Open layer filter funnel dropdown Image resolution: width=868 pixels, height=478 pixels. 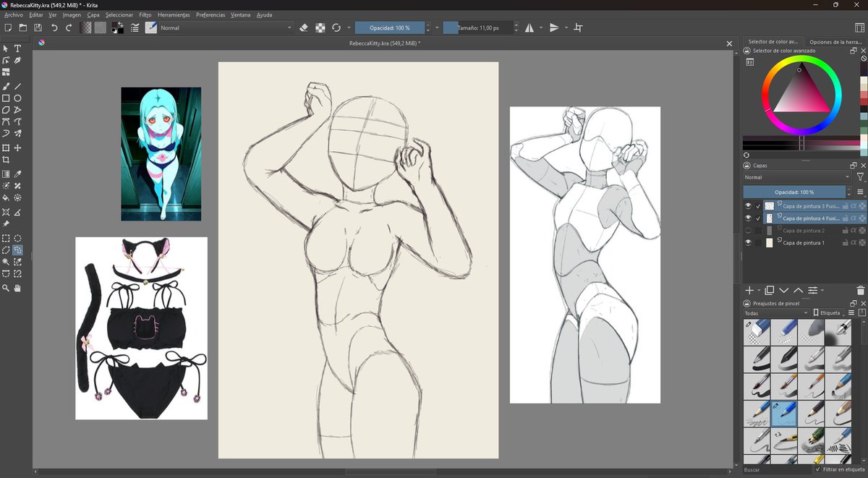coord(860,177)
